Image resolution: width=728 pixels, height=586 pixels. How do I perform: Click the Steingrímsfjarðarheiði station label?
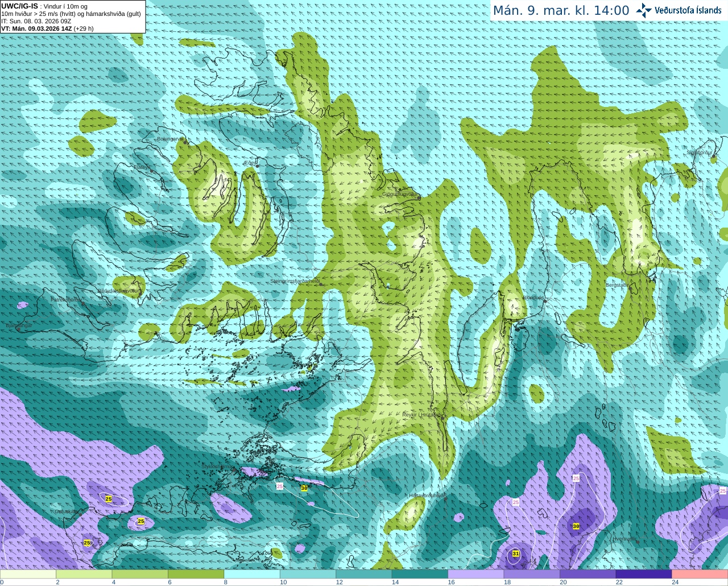pos(295,281)
